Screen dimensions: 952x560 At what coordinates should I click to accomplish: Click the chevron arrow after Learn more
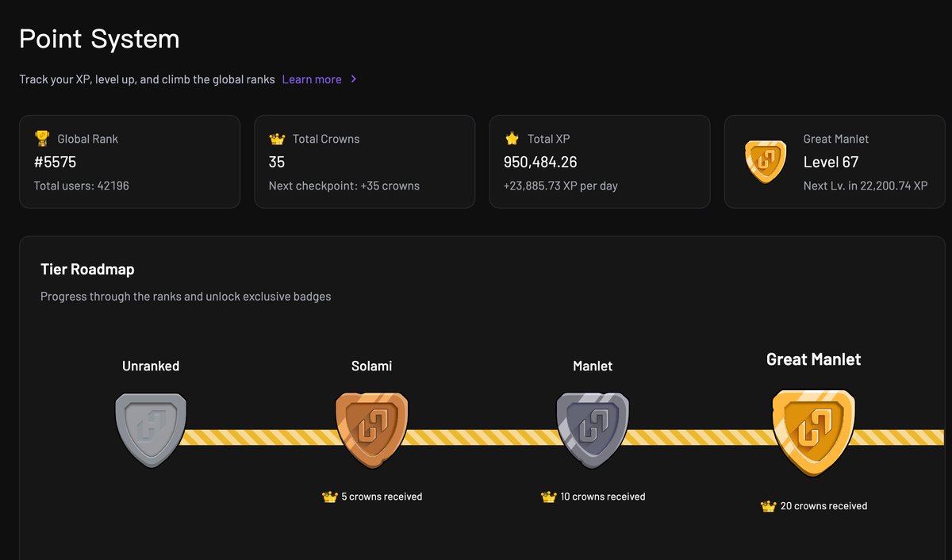coord(354,79)
